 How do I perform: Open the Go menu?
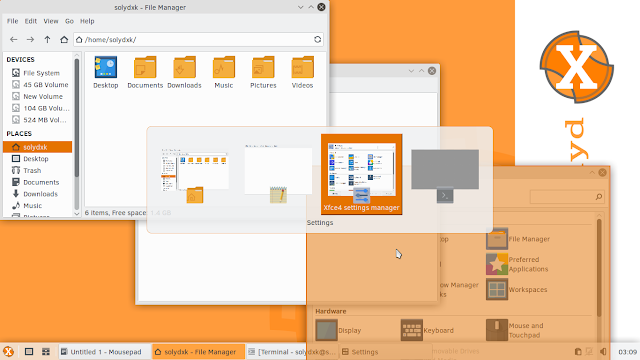pyautogui.click(x=69, y=21)
